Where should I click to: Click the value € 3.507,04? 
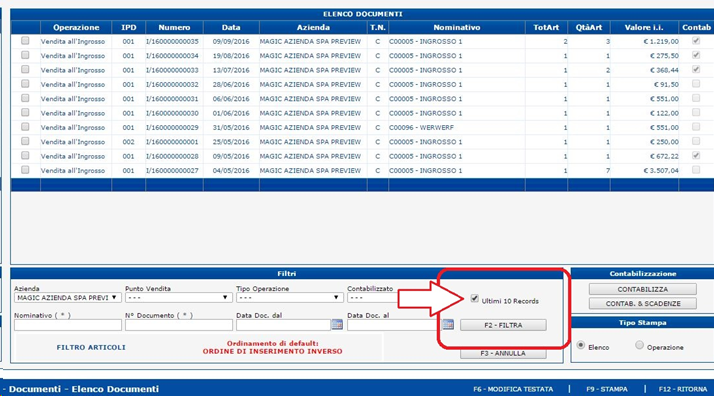tap(661, 171)
